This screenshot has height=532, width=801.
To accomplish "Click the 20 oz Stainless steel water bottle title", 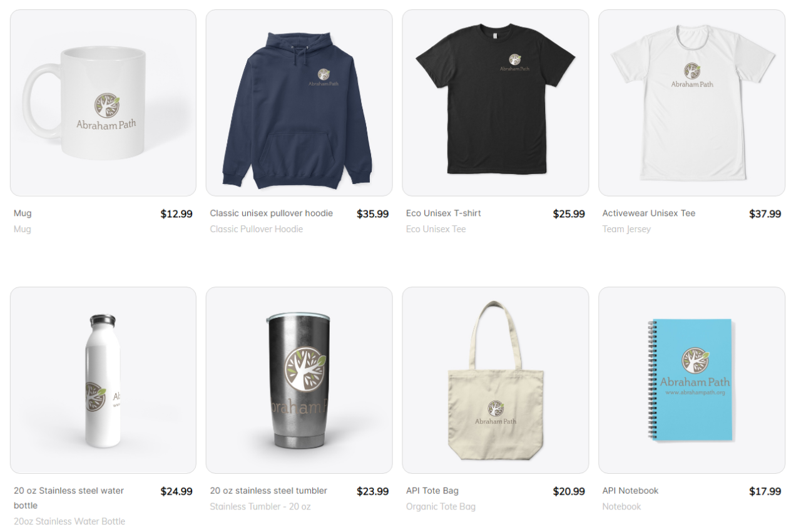I will [69, 498].
